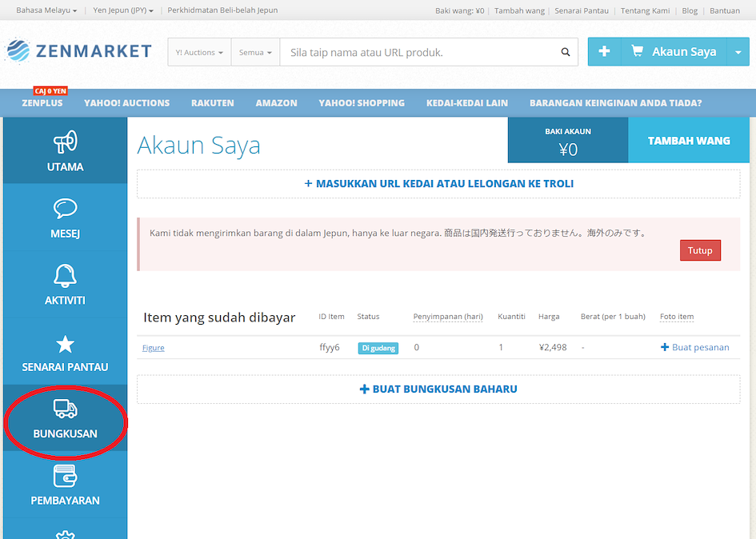Click Tambah wang link in top bar
This screenshot has width=756, height=539.
(519, 10)
